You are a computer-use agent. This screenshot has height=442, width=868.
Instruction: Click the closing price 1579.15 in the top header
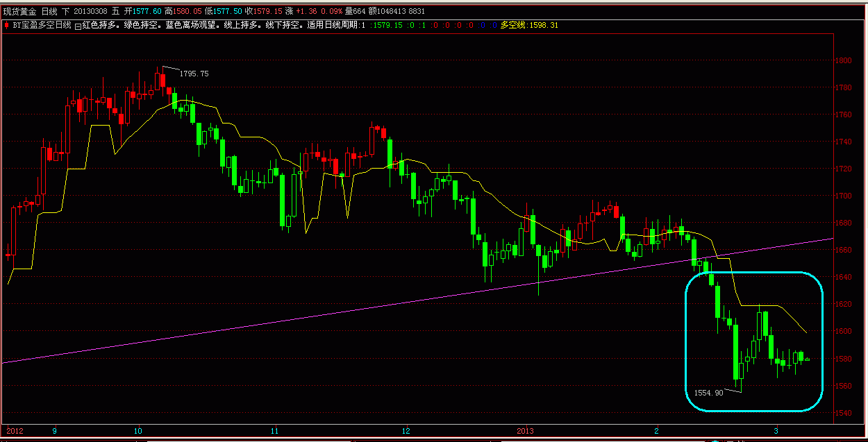[268, 12]
